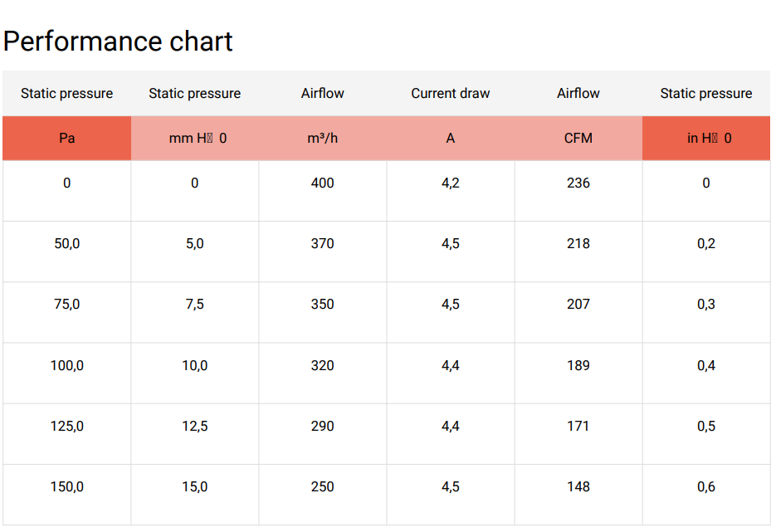Select the CFM unit header cell
Screen dimensions: 776x532
pos(578,138)
